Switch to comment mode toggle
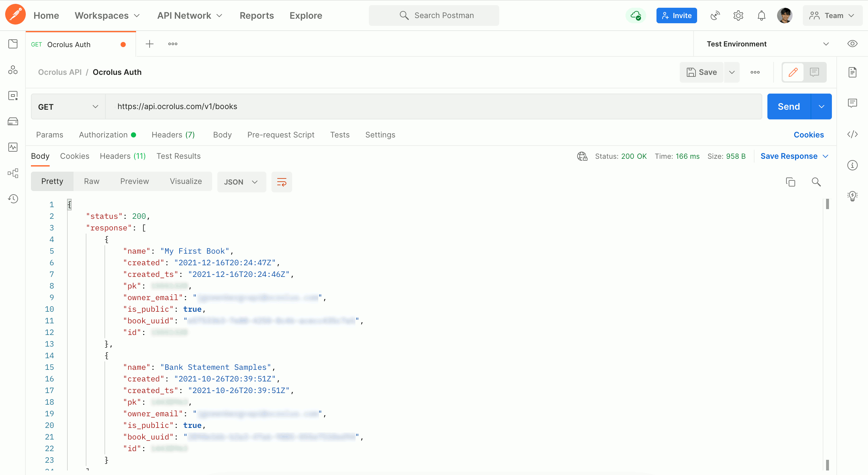 coord(814,72)
